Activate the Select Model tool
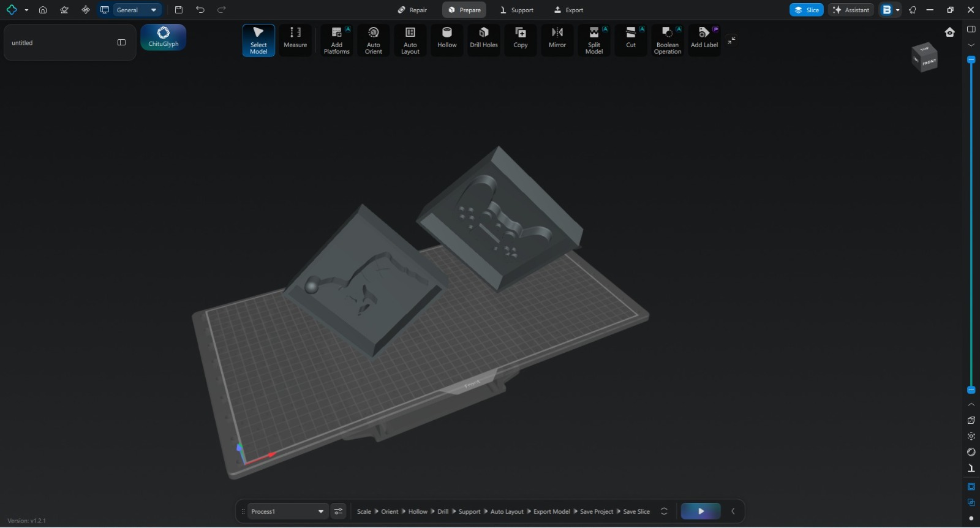980x528 pixels. pos(258,40)
